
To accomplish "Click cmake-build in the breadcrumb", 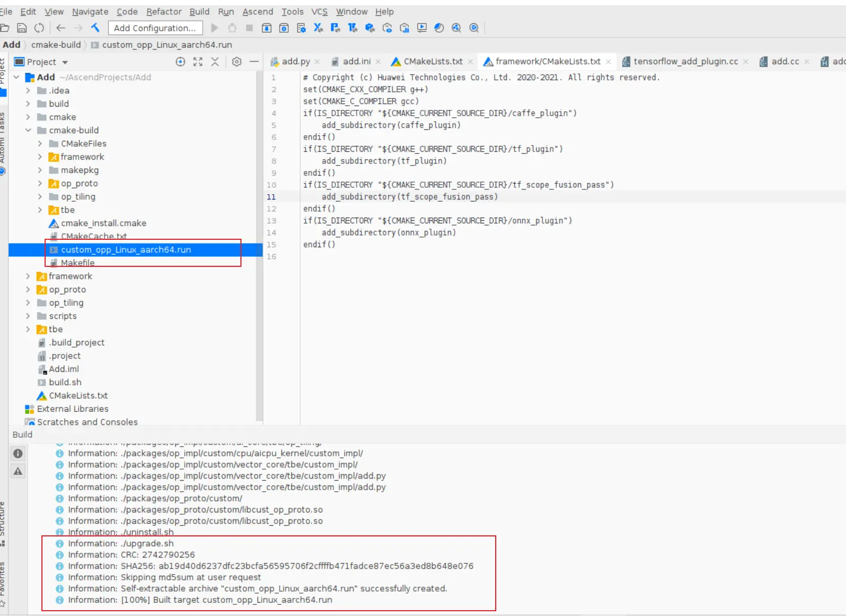I will tap(56, 45).
